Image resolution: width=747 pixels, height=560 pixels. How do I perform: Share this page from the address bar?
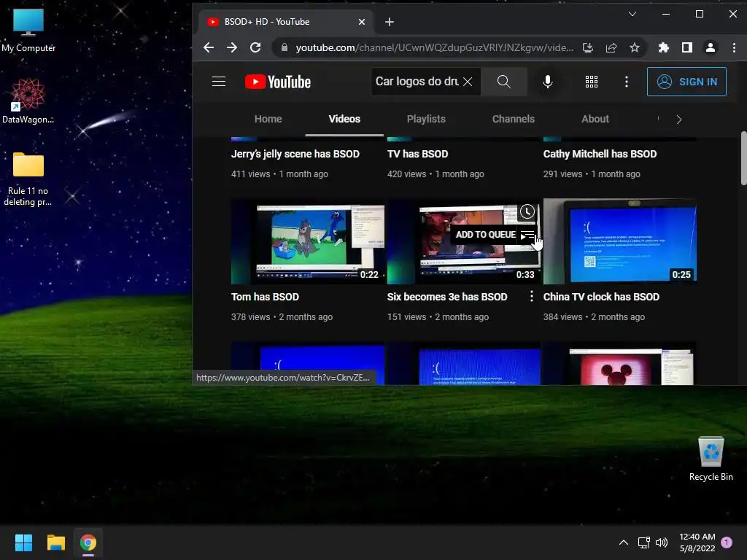pos(611,47)
